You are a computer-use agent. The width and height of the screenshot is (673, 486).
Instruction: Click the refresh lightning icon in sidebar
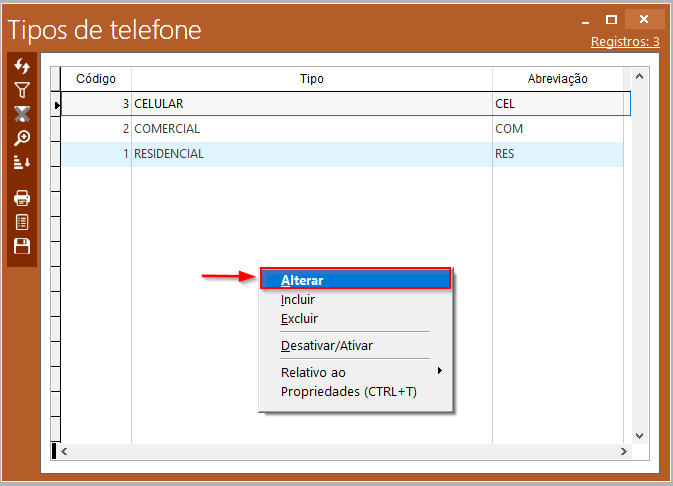point(22,66)
